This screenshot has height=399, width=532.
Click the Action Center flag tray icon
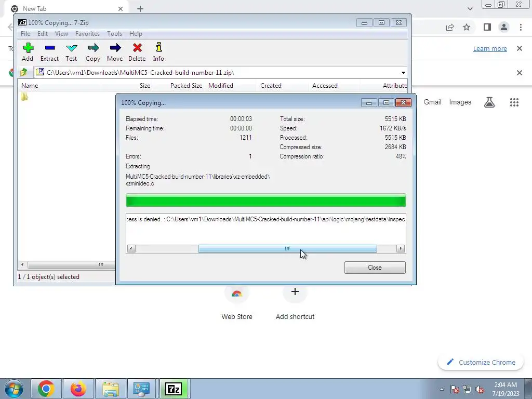tap(455, 389)
